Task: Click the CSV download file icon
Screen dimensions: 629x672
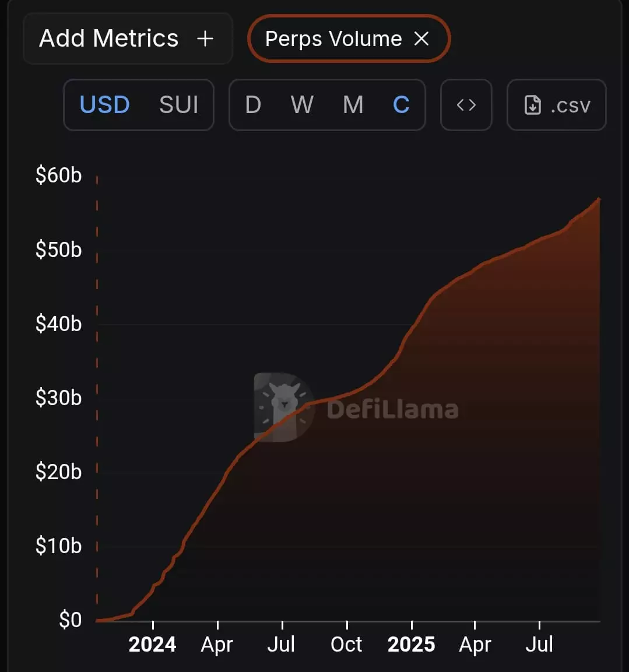Action: pyautogui.click(x=533, y=105)
